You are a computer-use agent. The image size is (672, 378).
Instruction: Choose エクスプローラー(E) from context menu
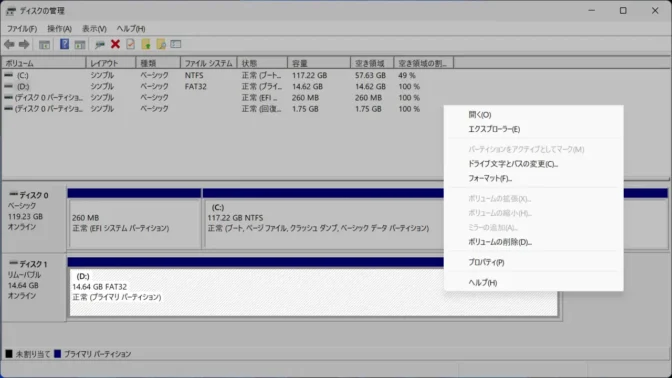point(534,129)
